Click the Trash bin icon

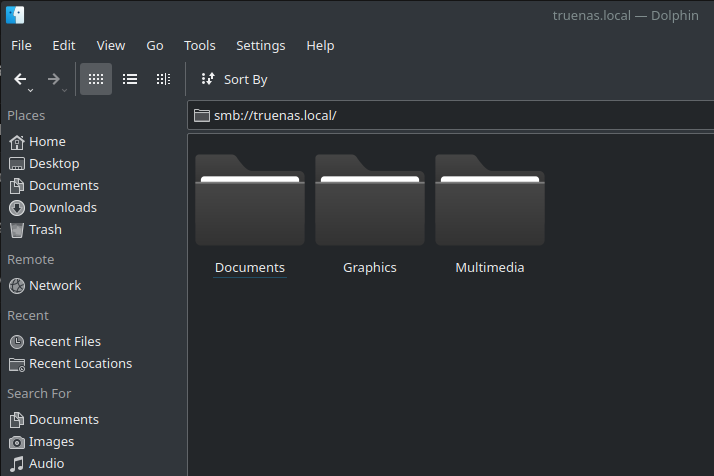17,230
